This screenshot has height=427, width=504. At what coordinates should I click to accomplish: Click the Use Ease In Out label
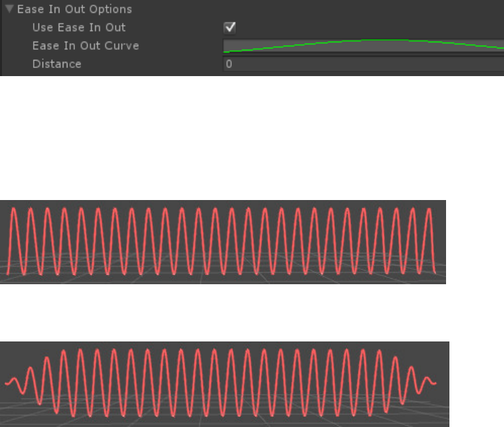(x=79, y=28)
